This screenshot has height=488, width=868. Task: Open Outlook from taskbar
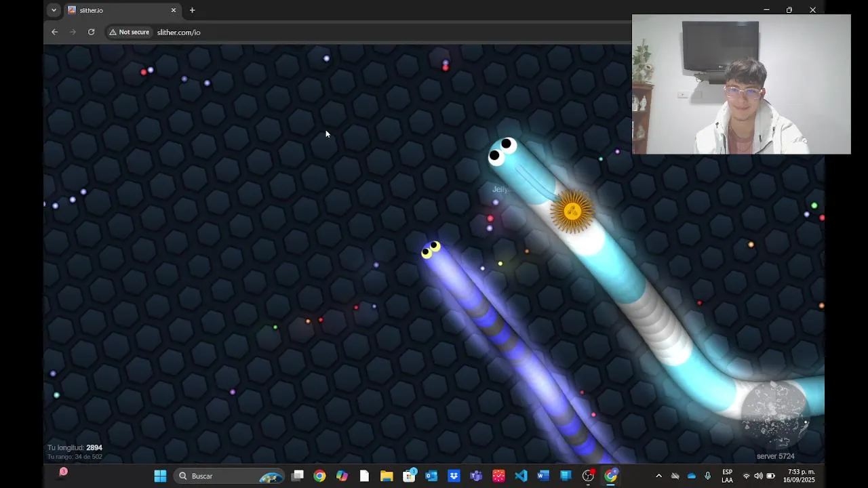(x=431, y=476)
